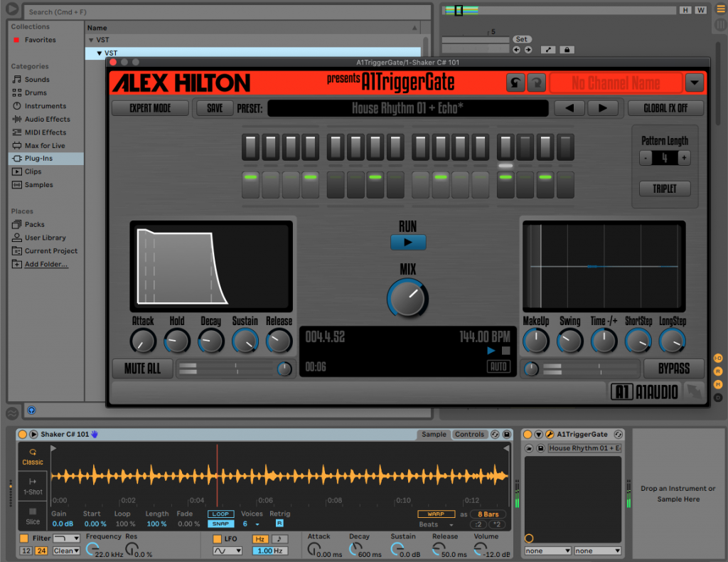
Task: Toggle the LFO section on in Simpler
Action: point(218,538)
